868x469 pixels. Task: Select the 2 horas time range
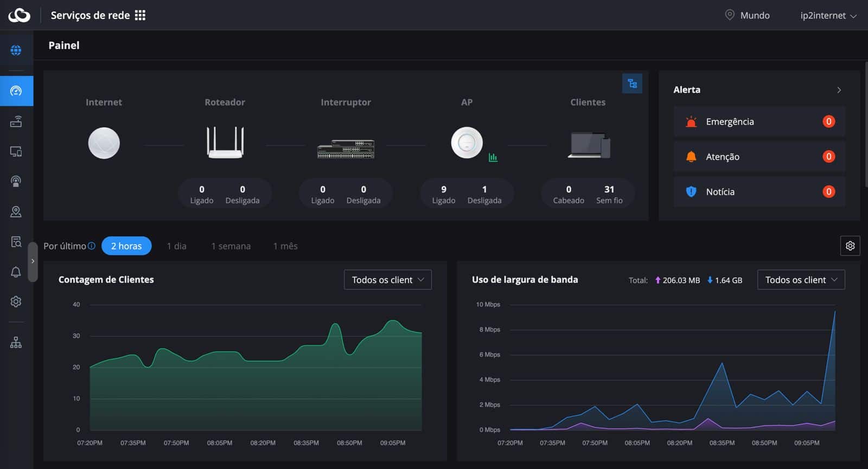[x=126, y=246]
